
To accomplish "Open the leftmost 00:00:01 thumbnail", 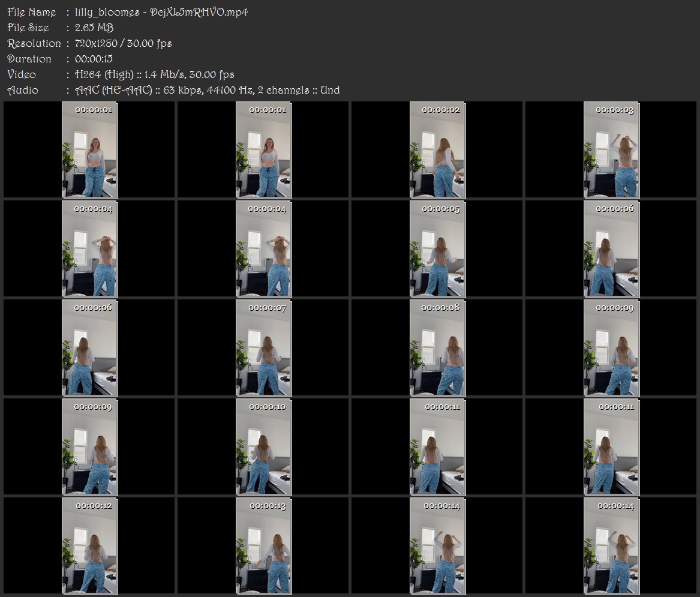I will pos(90,149).
